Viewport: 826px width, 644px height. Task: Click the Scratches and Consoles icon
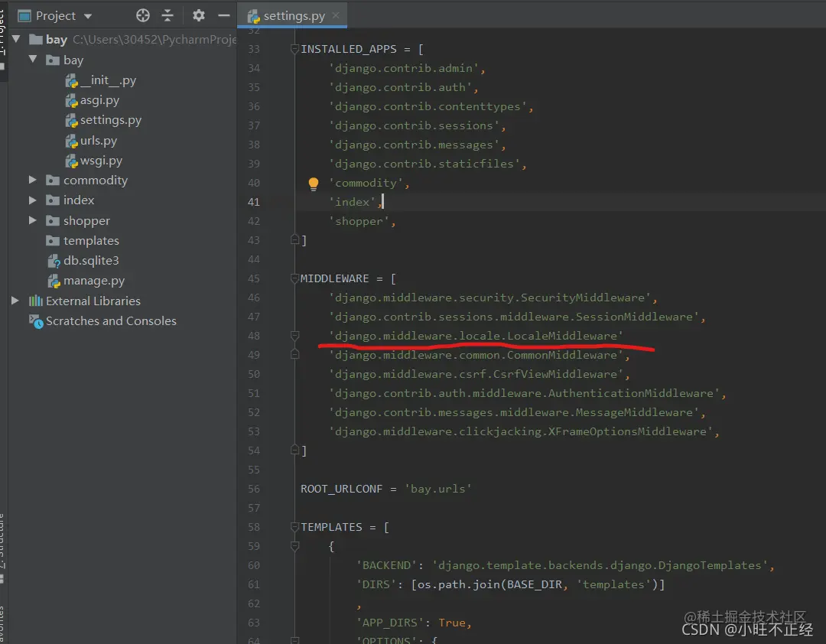[x=36, y=321]
